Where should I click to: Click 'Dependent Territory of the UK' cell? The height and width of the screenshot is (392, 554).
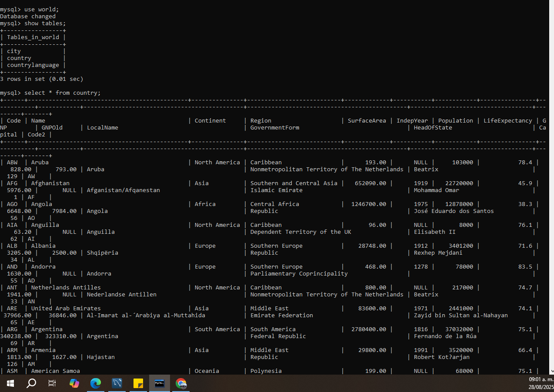coord(301,232)
